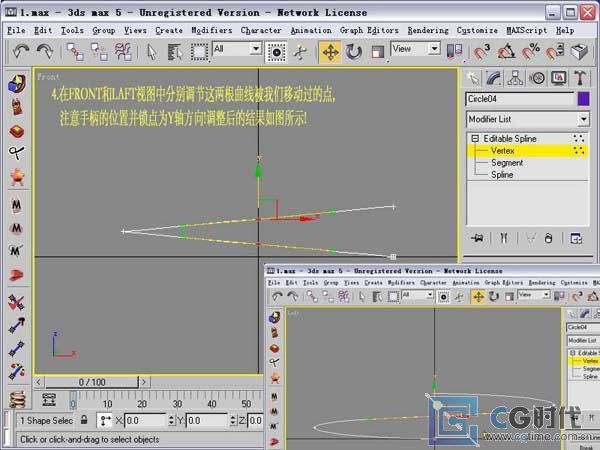Open the Utilities hammer panel tab
This screenshot has height=450, width=600.
tap(580, 78)
